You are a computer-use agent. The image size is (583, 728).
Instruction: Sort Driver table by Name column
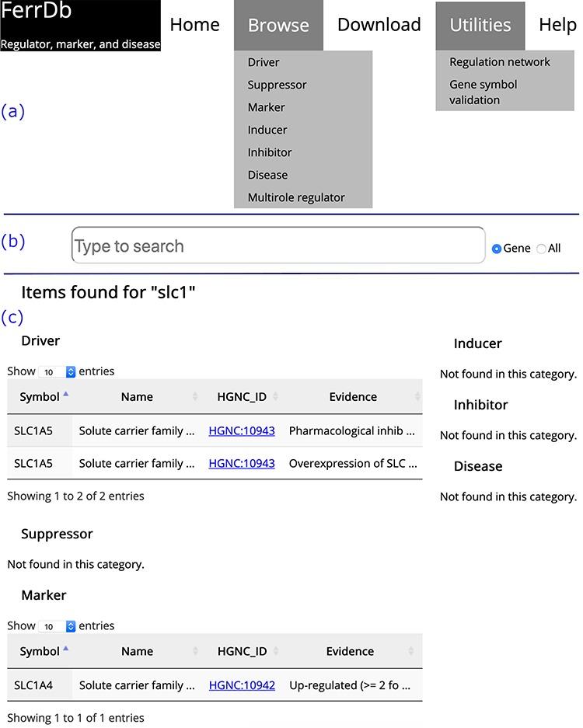pyautogui.click(x=137, y=396)
